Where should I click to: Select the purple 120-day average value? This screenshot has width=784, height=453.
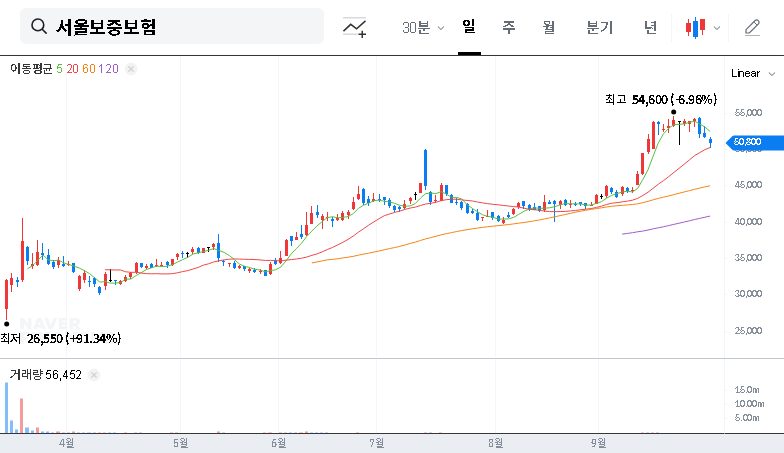[108, 69]
